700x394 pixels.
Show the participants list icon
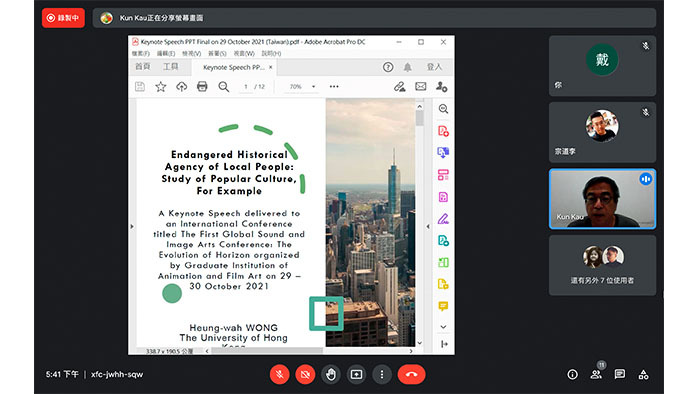tap(596, 374)
